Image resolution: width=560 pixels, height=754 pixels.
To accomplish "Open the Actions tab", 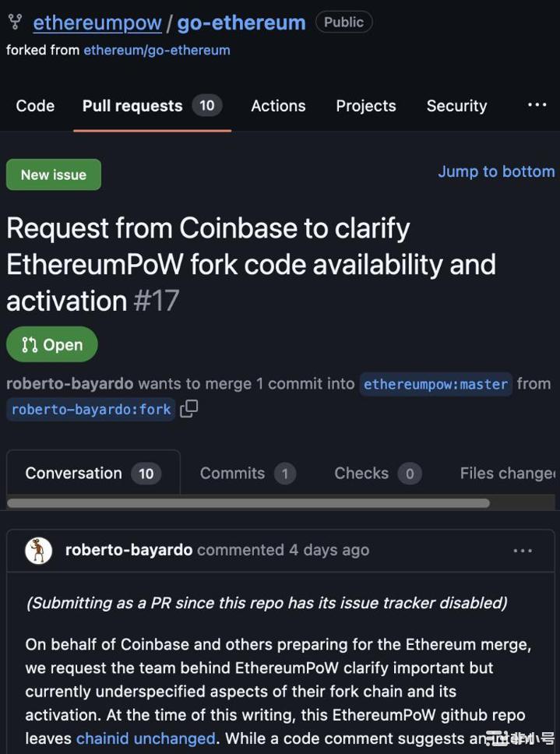I will point(278,106).
